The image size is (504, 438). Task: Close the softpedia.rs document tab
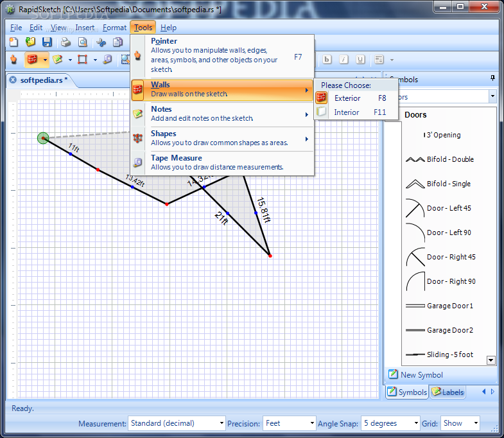13,80
